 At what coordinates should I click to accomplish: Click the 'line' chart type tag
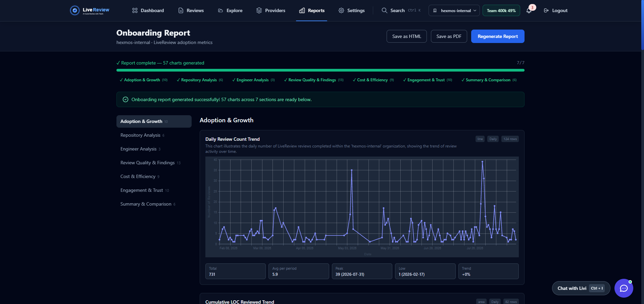480,139
